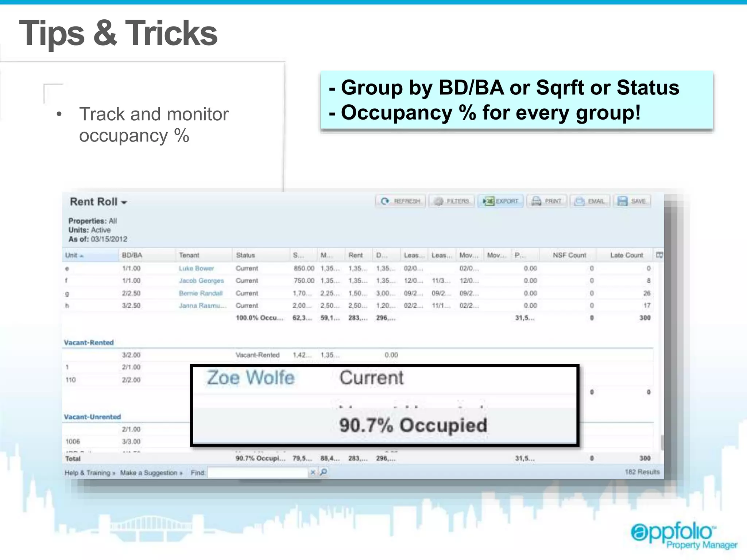
Task: Click the Find search magnifier icon
Action: pos(324,472)
